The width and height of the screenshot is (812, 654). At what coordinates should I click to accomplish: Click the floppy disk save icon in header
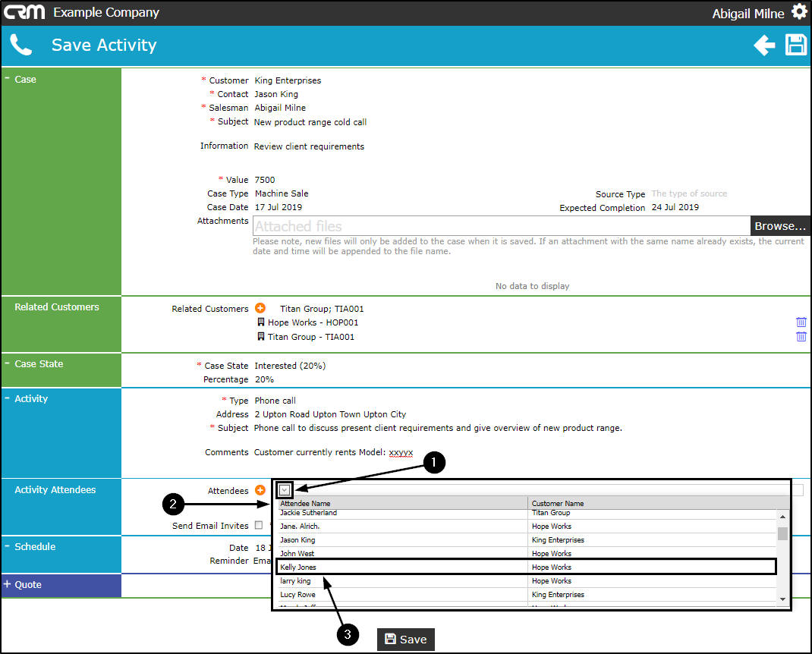[x=796, y=45]
